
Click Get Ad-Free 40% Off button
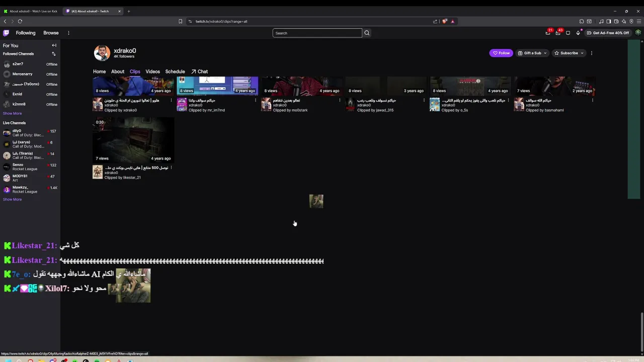[x=608, y=33]
